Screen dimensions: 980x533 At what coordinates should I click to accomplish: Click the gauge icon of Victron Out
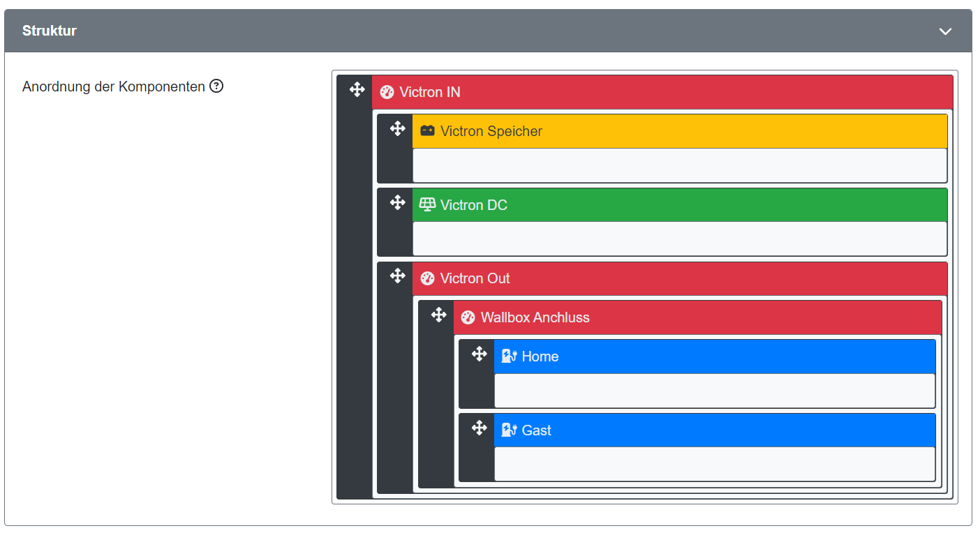427,278
